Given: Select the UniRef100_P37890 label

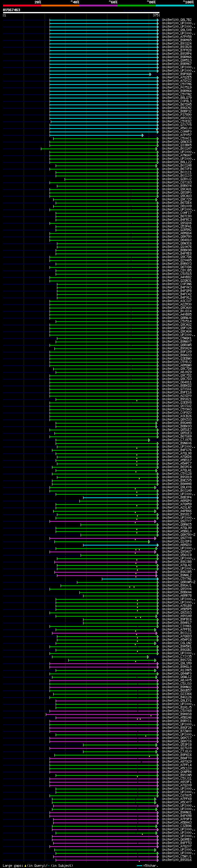Looking at the screenshot, I should (x=177, y=115).
